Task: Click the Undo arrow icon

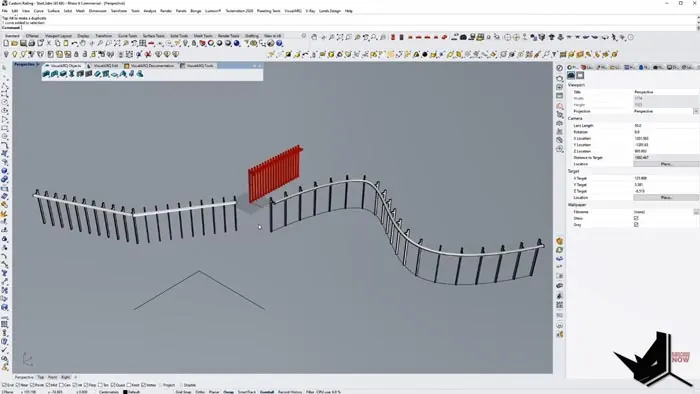Action: [x=75, y=43]
